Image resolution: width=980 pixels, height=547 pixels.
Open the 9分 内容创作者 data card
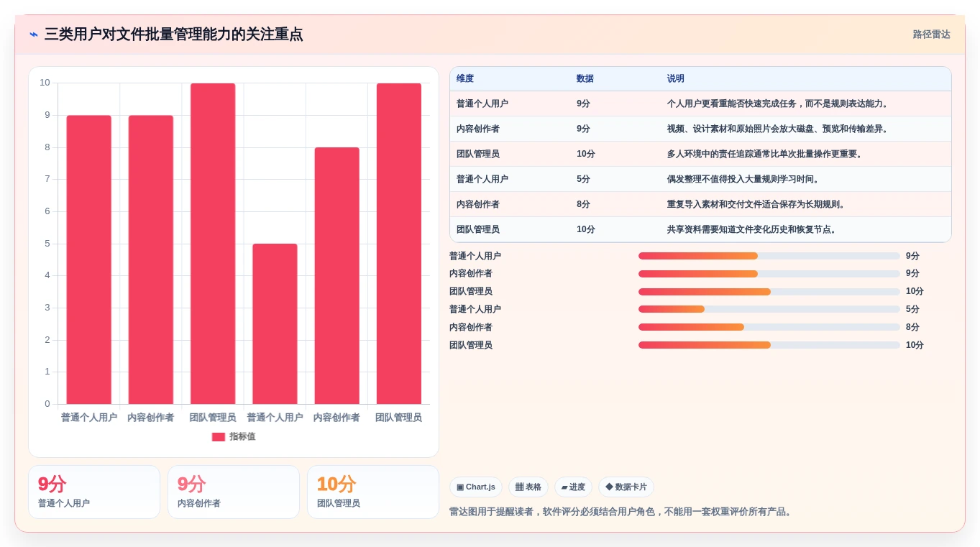click(234, 492)
